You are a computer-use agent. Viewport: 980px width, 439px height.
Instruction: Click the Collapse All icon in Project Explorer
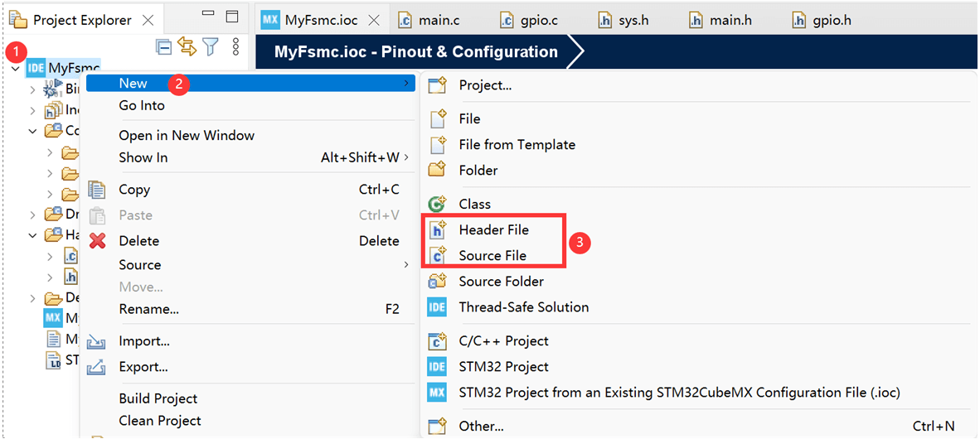click(164, 47)
